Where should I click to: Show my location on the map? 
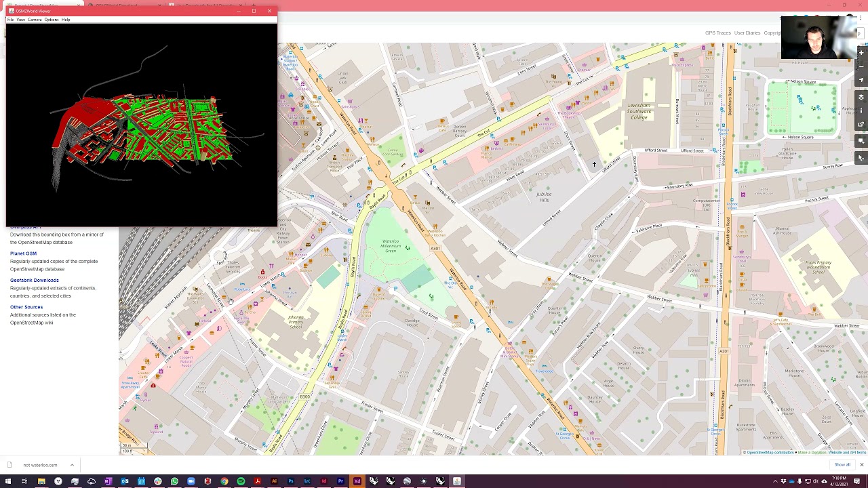coord(861,81)
